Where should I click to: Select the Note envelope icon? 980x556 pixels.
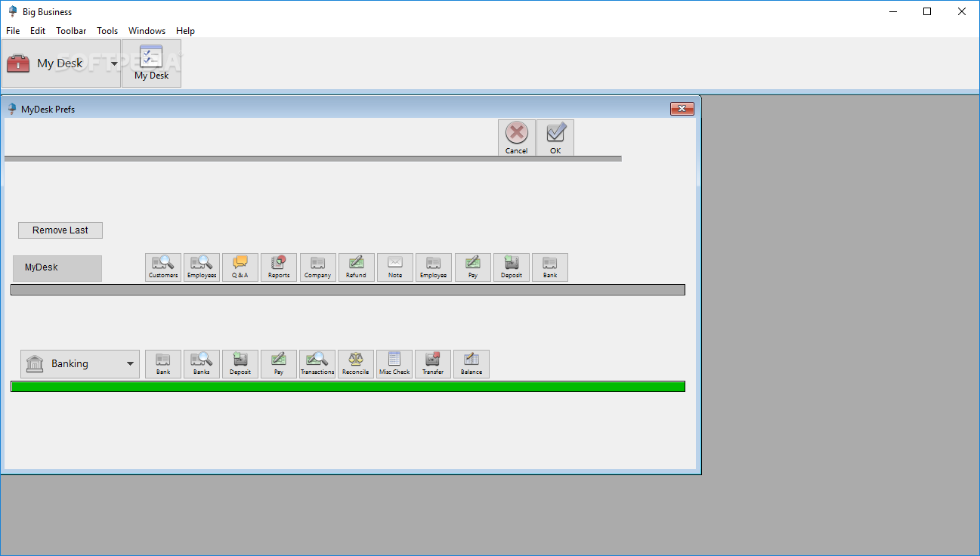(x=395, y=267)
